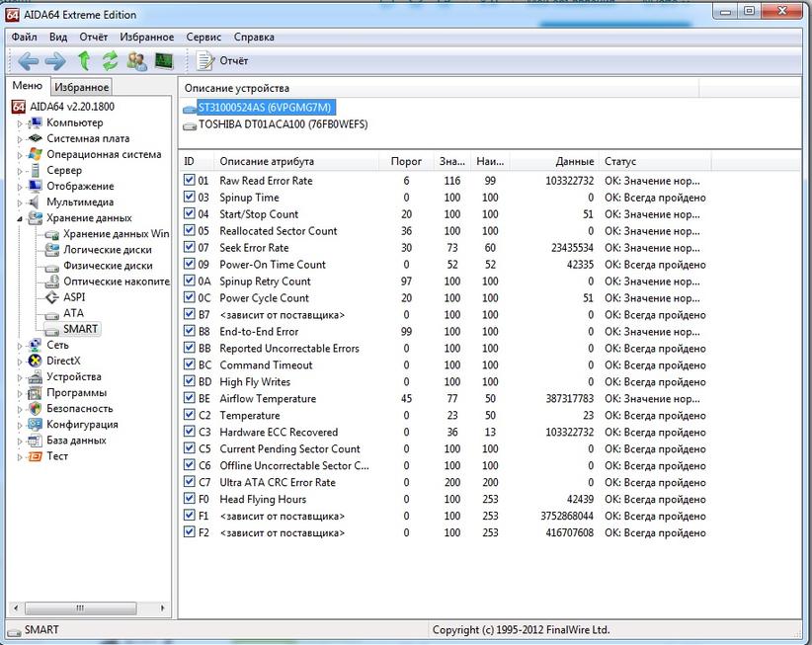Open the green monitor diagnostics toolbar icon

pyautogui.click(x=164, y=61)
